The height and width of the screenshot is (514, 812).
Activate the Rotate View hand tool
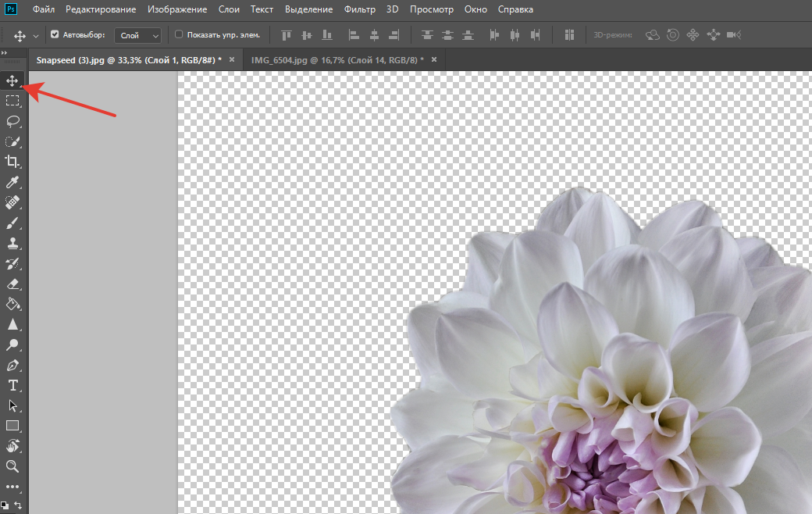tap(12, 446)
